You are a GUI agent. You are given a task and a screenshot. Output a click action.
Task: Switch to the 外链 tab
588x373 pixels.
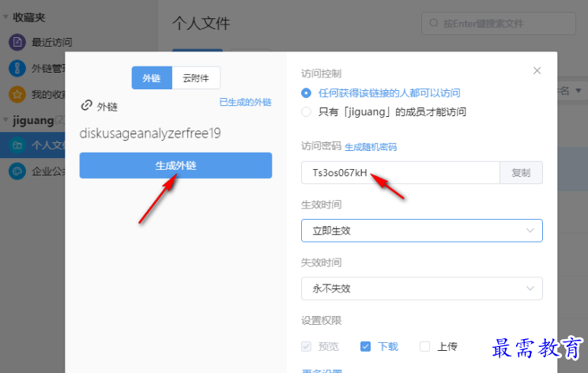152,78
